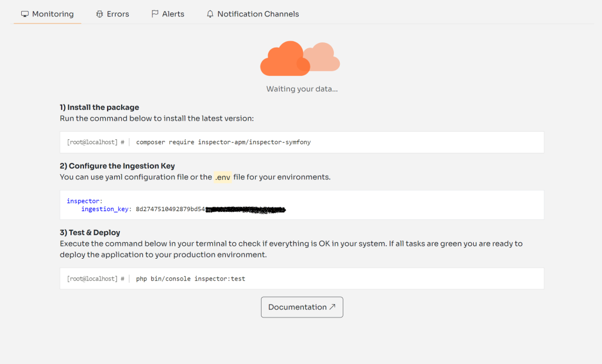The height and width of the screenshot is (364, 602).
Task: Click the lighter cloud behind the orange cloud
Action: pyautogui.click(x=324, y=57)
